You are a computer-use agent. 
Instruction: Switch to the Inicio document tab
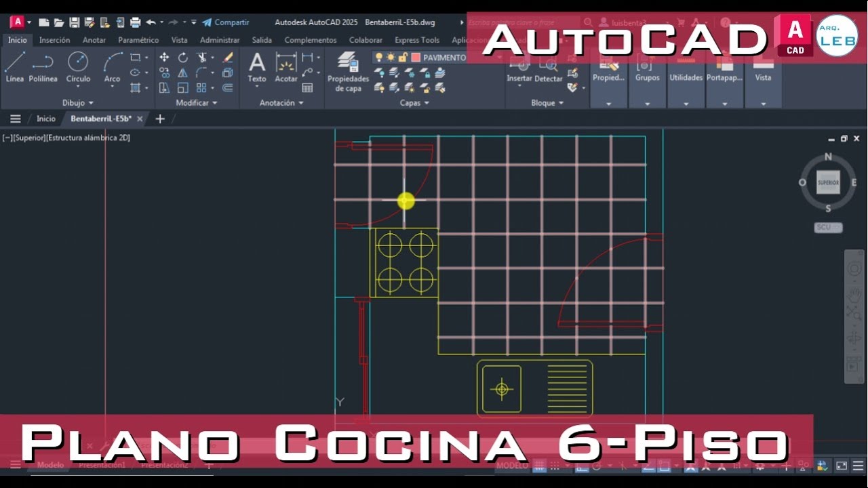coord(46,119)
